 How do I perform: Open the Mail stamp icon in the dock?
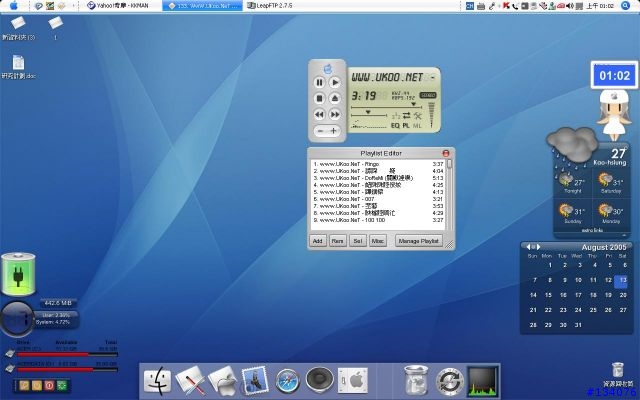(x=255, y=380)
